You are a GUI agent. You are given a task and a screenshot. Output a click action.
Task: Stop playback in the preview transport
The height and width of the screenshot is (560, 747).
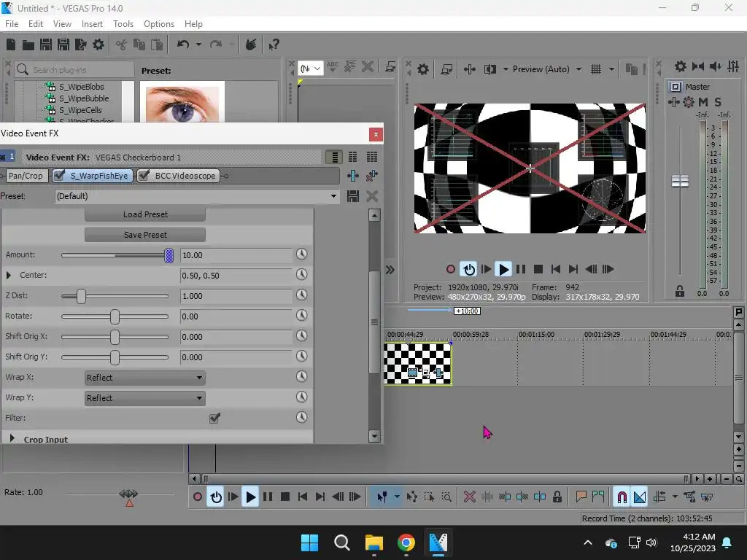pos(538,270)
